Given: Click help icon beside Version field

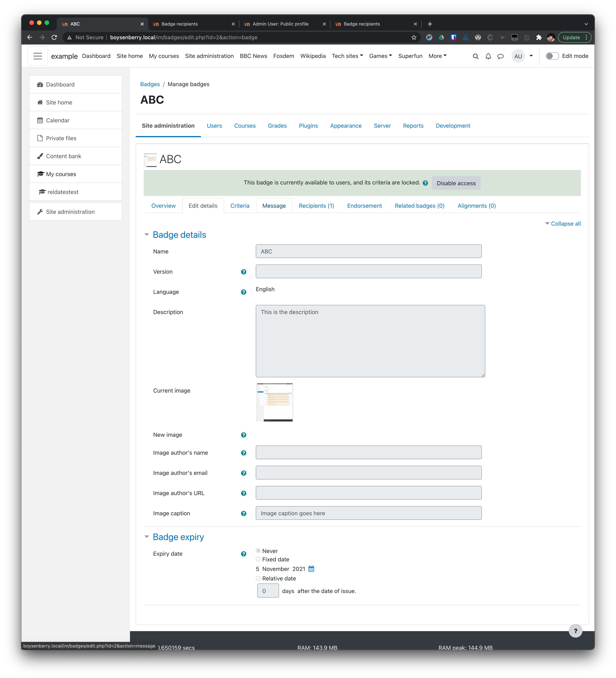Looking at the screenshot, I should click(x=244, y=272).
